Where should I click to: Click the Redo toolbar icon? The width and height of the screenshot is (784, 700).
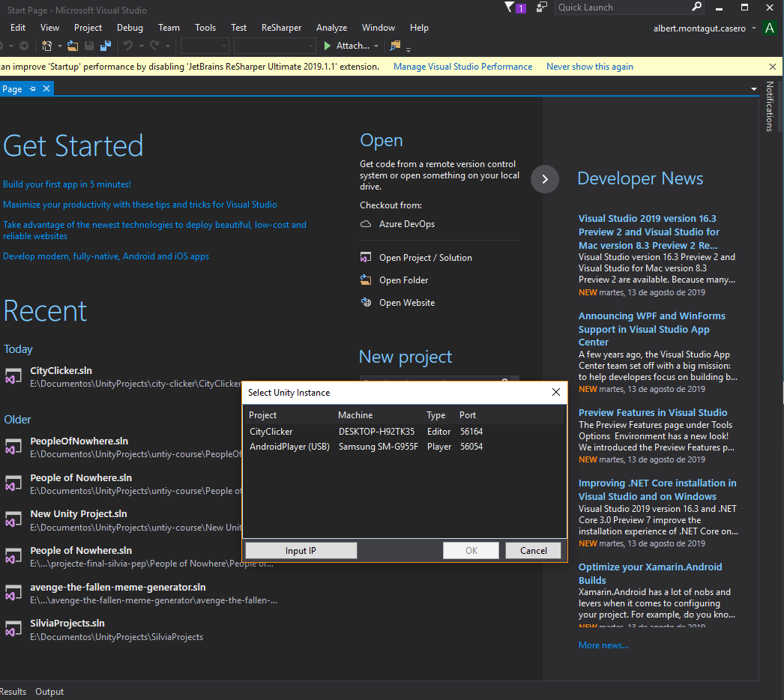[x=154, y=46]
